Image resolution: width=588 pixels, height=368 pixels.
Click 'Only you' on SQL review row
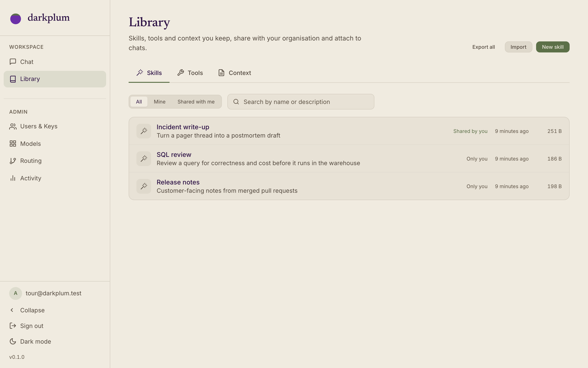point(477,159)
